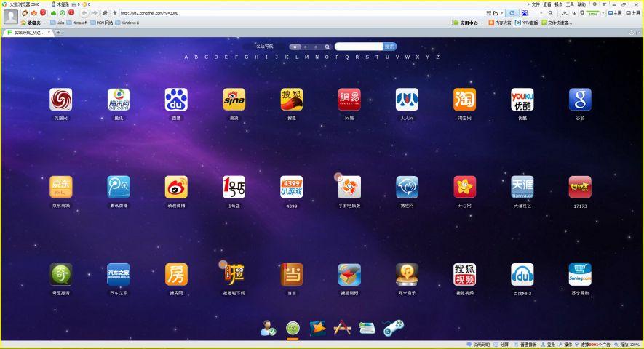The height and width of the screenshot is (349, 644).
Task: Click the game controller dock icon
Action: (x=394, y=328)
